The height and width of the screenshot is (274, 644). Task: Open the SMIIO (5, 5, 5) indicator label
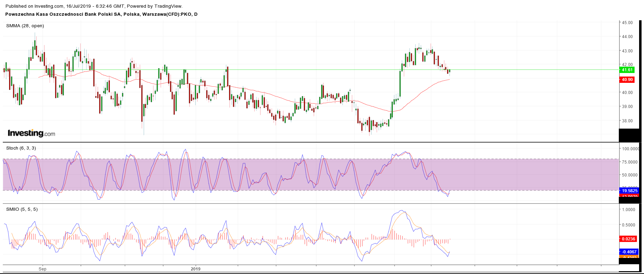(x=22, y=209)
